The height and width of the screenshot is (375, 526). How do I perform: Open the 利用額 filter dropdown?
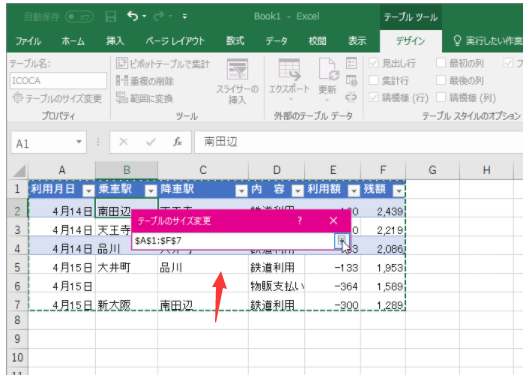[354, 191]
